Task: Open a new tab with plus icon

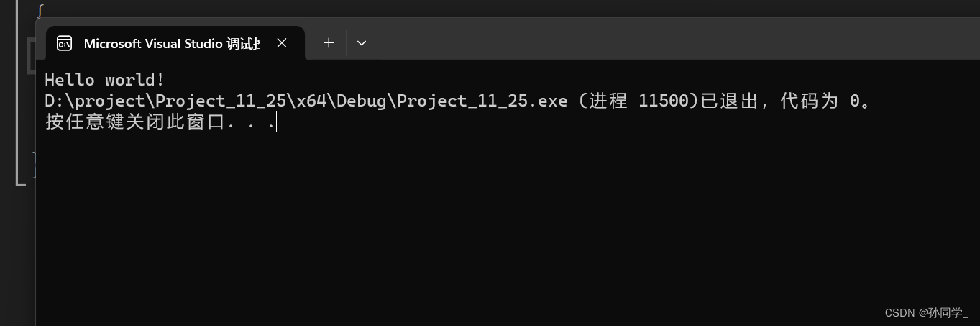Action: [x=329, y=43]
